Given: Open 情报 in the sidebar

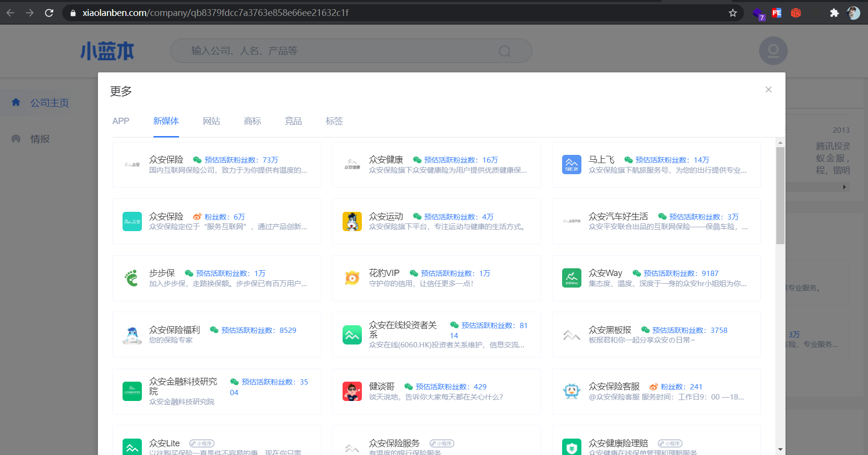Looking at the screenshot, I should 40,139.
